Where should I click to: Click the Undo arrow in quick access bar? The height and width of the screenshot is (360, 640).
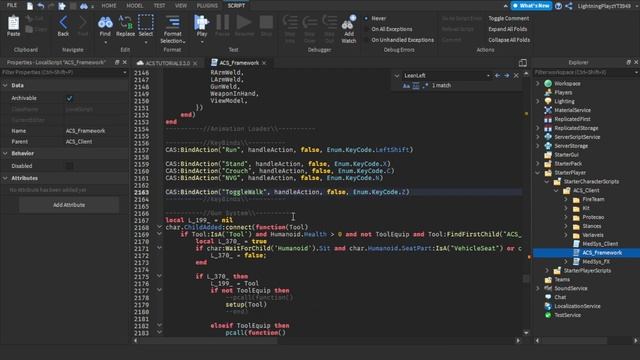(x=41, y=6)
